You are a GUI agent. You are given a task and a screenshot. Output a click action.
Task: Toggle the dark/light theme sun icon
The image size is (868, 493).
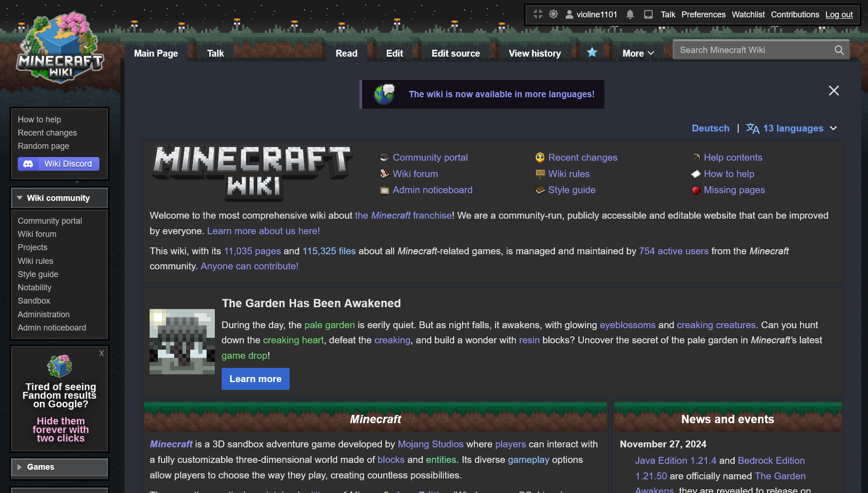click(x=553, y=14)
